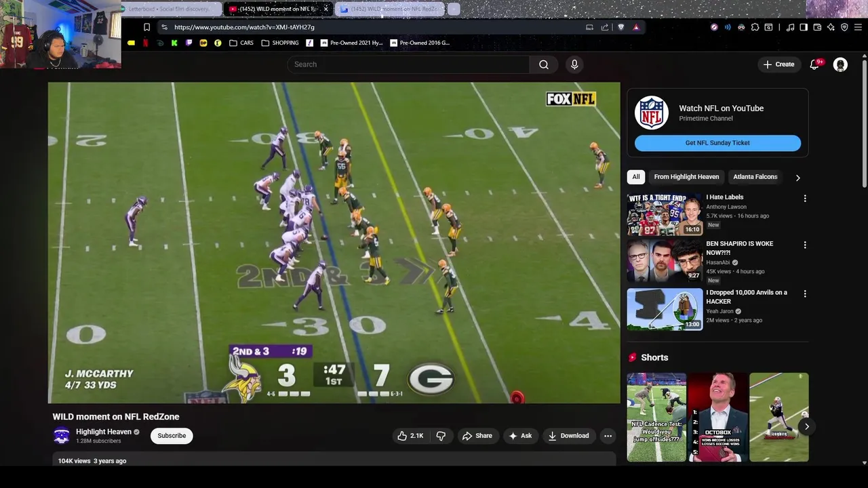Like the video with thumbs up
868x488 pixels.
(410, 436)
